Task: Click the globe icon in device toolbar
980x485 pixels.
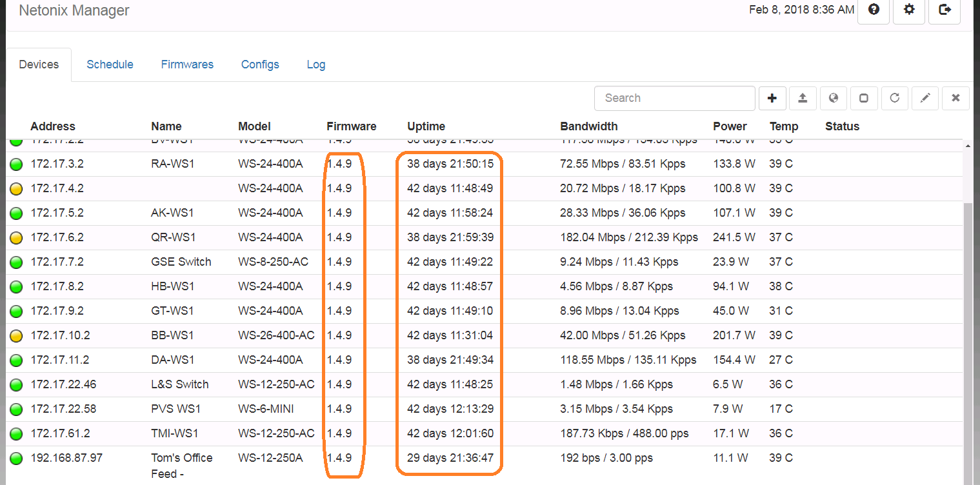Action: pyautogui.click(x=834, y=98)
